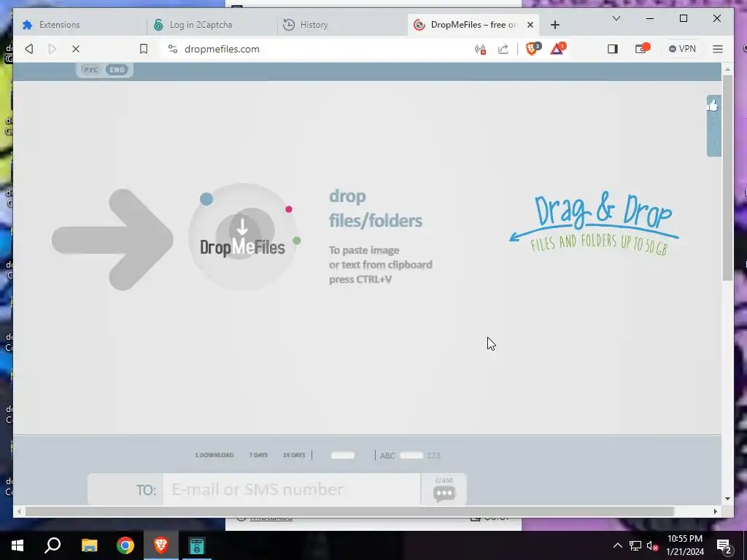This screenshot has height=560, width=747.
Task: Click the page vertical scrollbar thumb
Action: (x=727, y=178)
